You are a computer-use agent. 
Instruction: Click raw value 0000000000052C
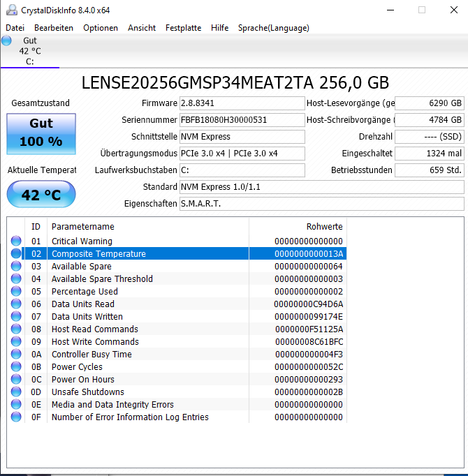(x=309, y=366)
